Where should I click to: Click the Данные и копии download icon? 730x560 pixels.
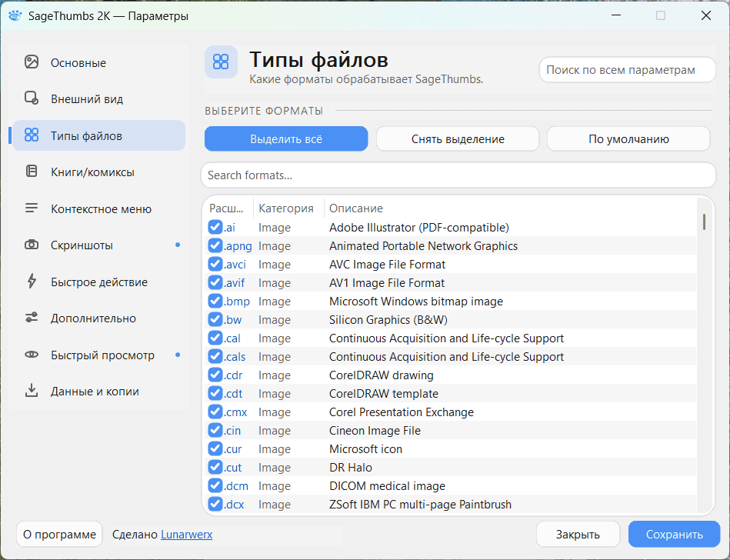click(32, 391)
